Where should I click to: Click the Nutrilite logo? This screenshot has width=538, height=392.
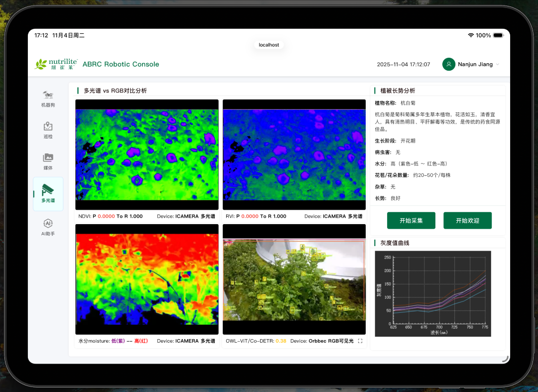point(56,64)
